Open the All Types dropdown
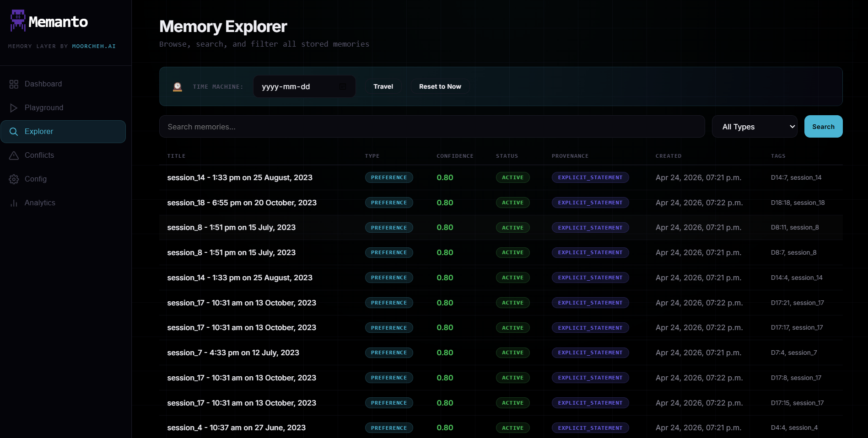The width and height of the screenshot is (868, 438). (755, 127)
